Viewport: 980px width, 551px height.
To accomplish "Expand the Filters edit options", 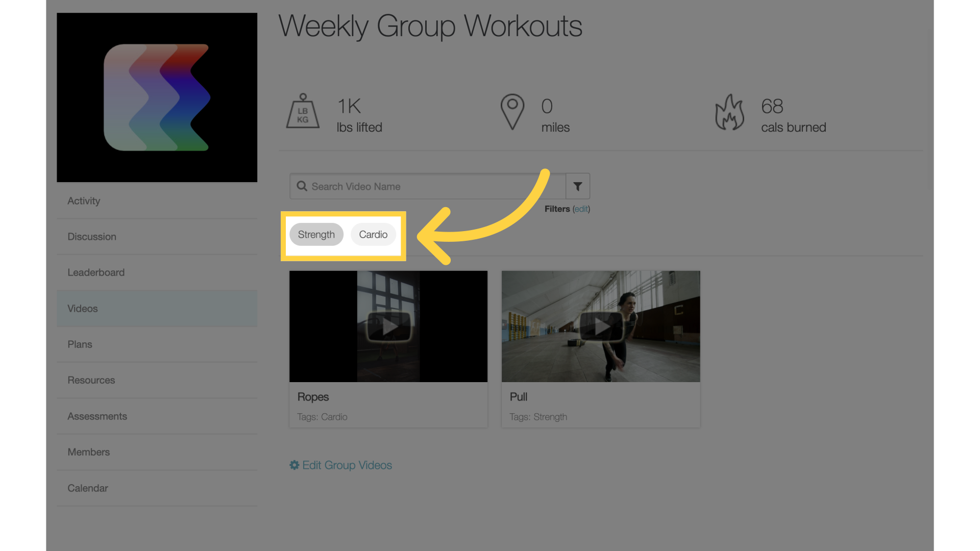I will (x=580, y=209).
